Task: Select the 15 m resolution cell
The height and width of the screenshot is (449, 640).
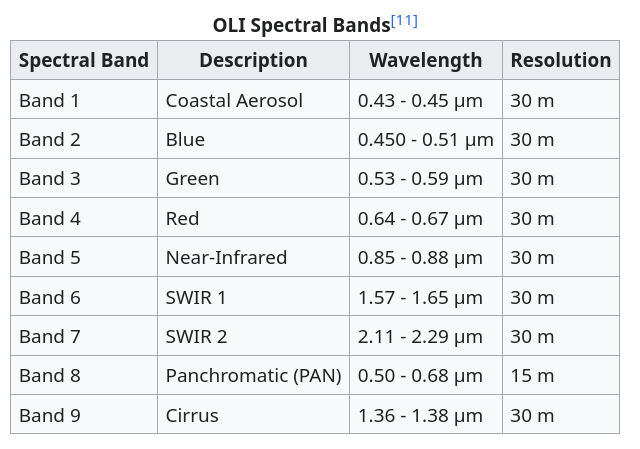Action: pyautogui.click(x=532, y=376)
